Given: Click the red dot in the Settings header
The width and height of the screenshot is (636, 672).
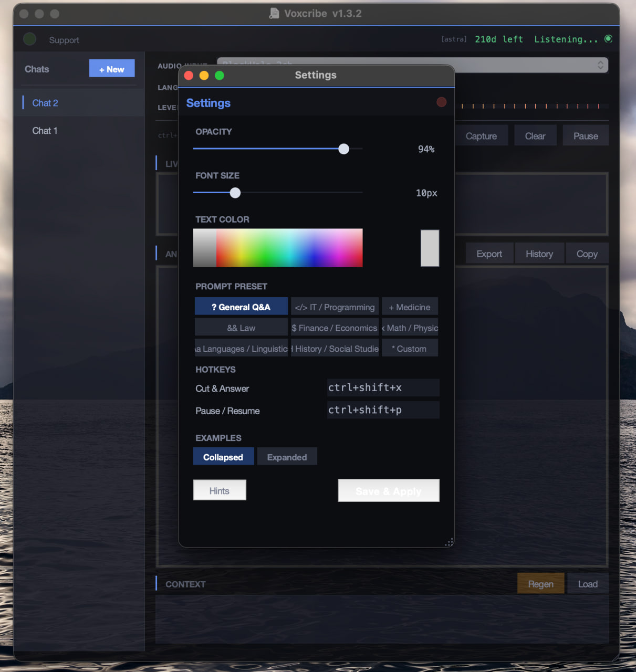Looking at the screenshot, I should pos(442,102).
